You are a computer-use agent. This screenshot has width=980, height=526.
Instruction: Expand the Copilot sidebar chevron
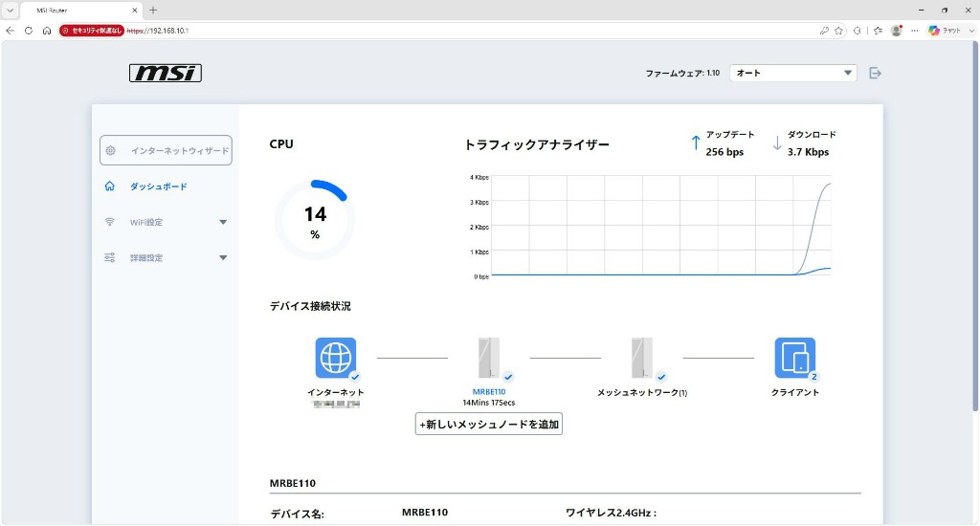click(x=971, y=31)
